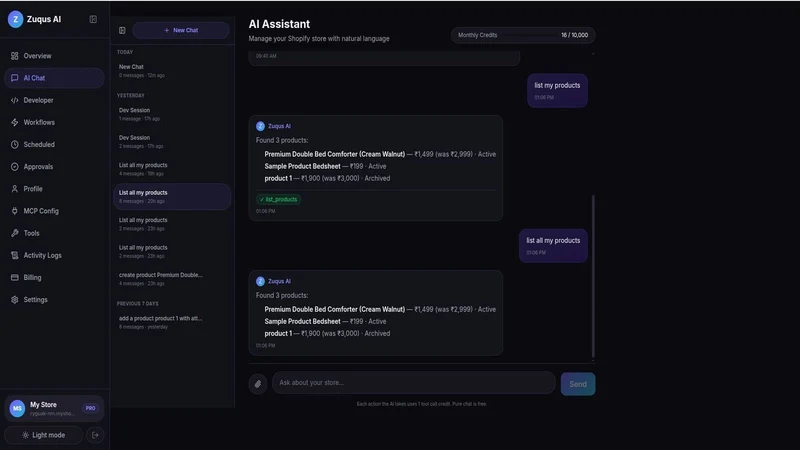
Task: Select the highlighted 'List all my products' chat
Action: click(172, 196)
